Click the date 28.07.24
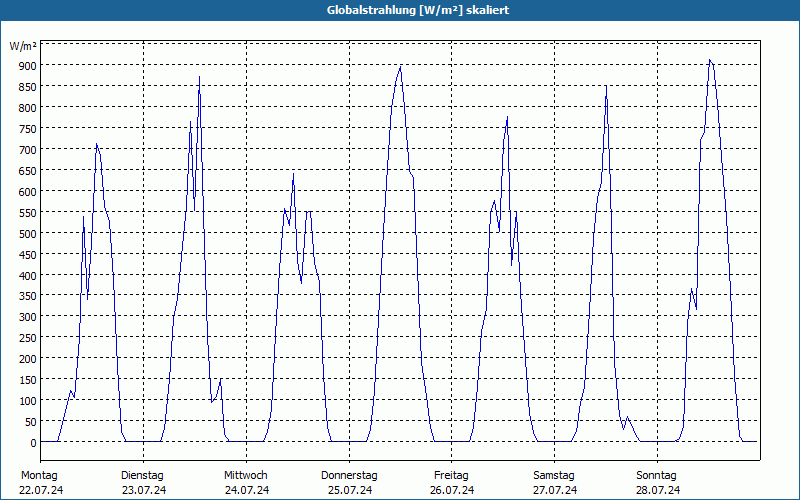 (x=658, y=490)
